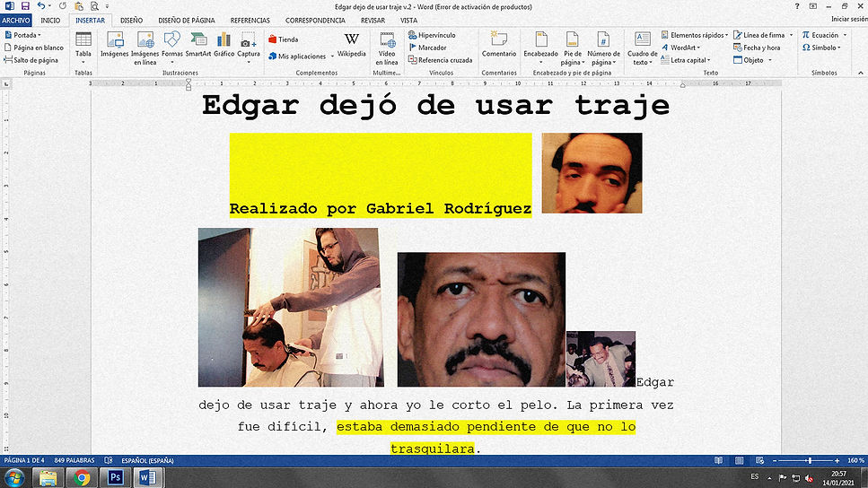Expand the Símbolo dropdown

click(x=821, y=48)
